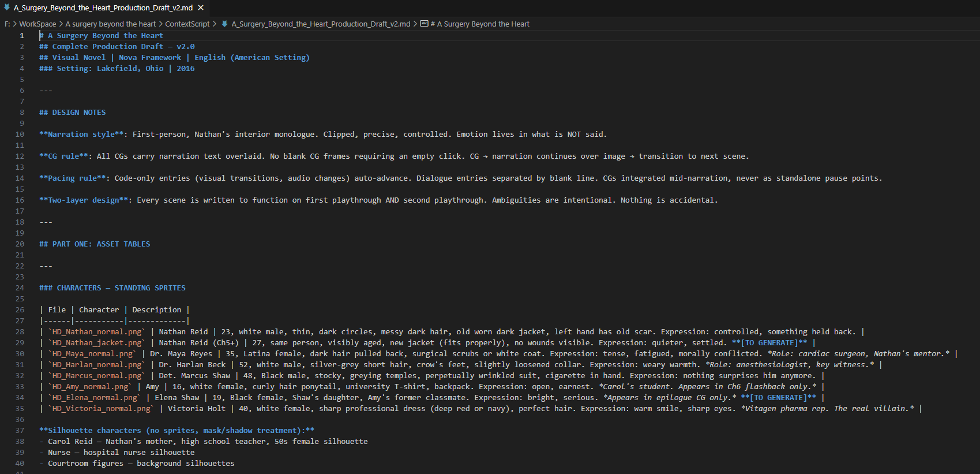The width and height of the screenshot is (980, 474).
Task: Click the 'Silhouette characters' bold line
Action: pos(177,430)
